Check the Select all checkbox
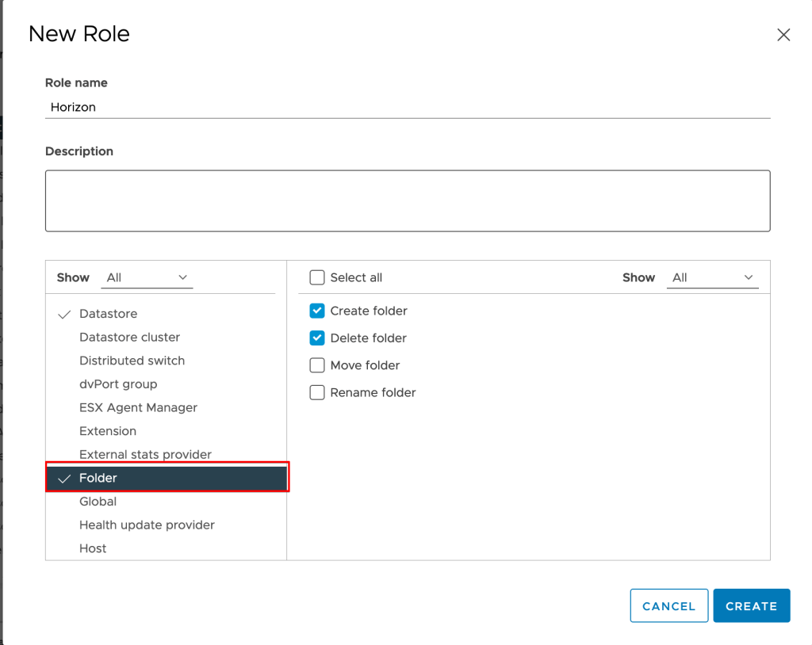The width and height of the screenshot is (812, 645). click(317, 277)
